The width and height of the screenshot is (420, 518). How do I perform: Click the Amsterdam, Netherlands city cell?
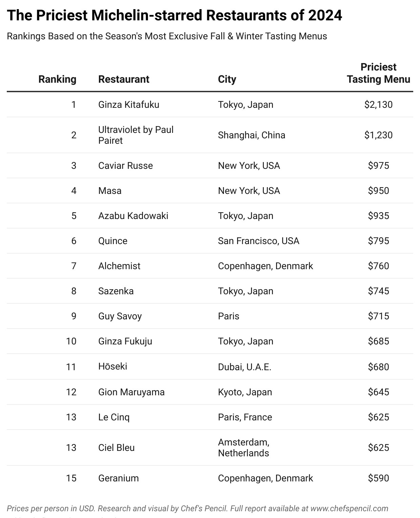coord(244,447)
